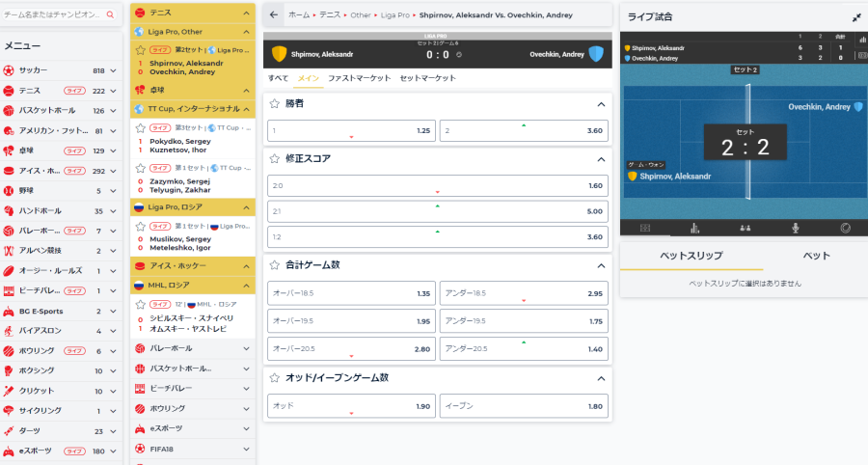
Task: Select the BG E-Sports gamepad icon
Action: pos(9,311)
